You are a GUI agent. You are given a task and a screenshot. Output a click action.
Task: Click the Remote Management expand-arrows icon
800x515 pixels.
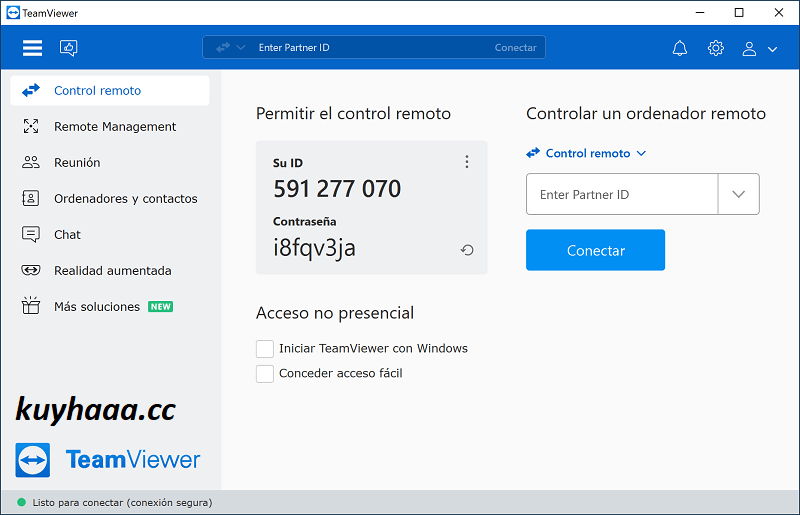point(31,126)
